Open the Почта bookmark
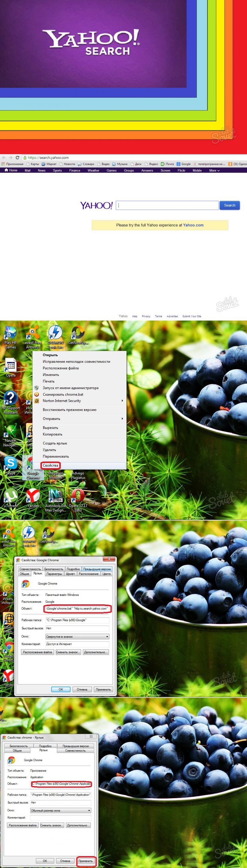 167,164
